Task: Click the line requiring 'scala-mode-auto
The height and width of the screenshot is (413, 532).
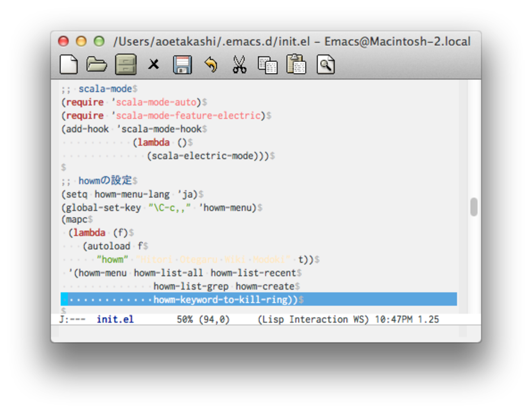Action: click(x=134, y=102)
